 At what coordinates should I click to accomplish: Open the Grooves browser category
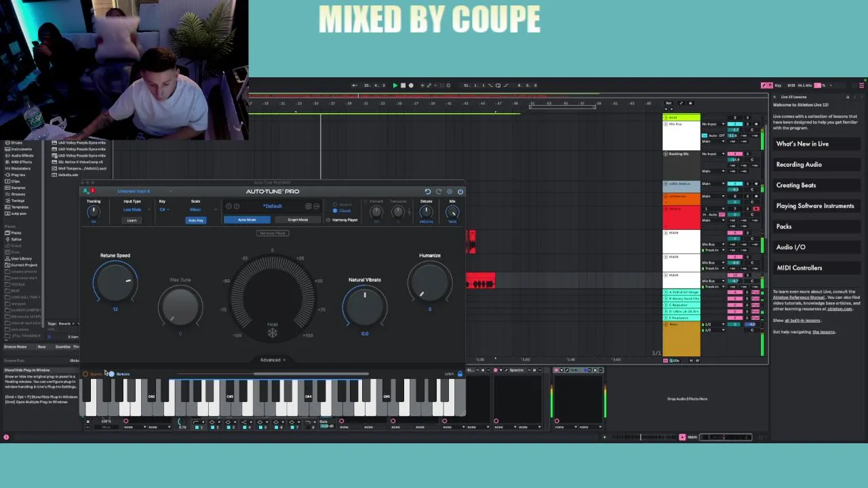[x=16, y=195]
